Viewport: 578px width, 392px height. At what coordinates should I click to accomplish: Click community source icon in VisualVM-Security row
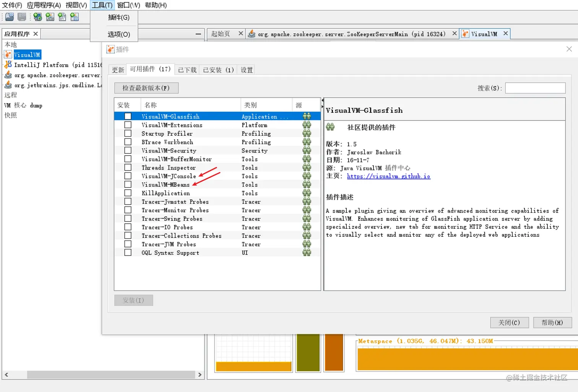(x=307, y=150)
